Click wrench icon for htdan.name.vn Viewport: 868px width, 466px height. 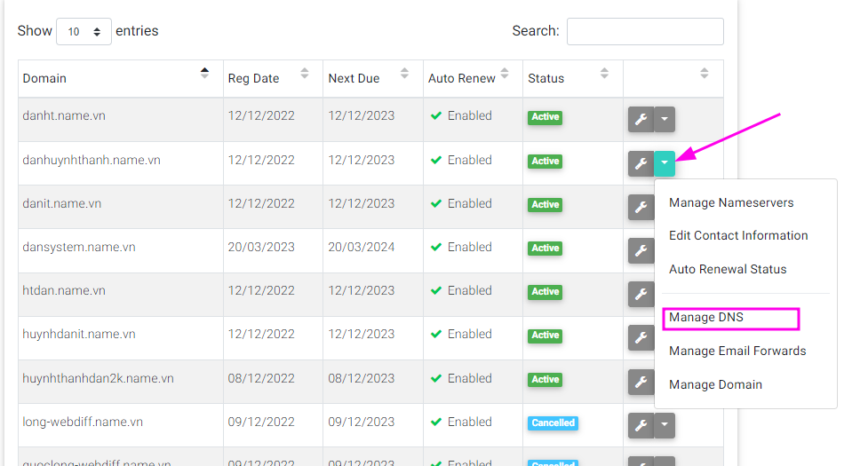click(x=641, y=294)
